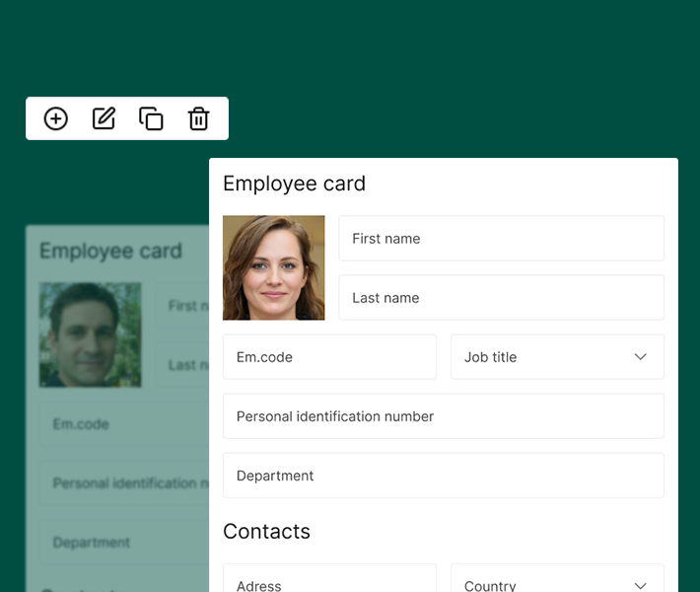700x592 pixels.
Task: Click the duplicate copy icon in toolbar
Action: pyautogui.click(x=151, y=118)
